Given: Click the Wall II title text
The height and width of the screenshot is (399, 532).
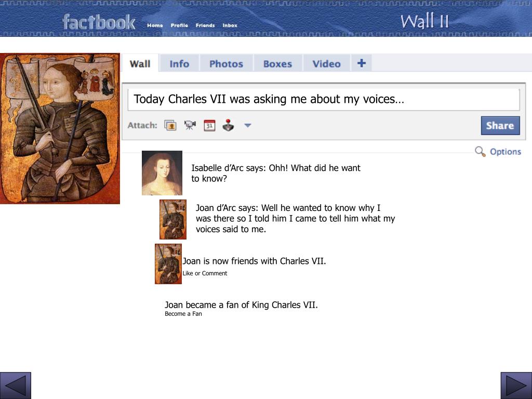Looking at the screenshot, I should click(x=424, y=21).
